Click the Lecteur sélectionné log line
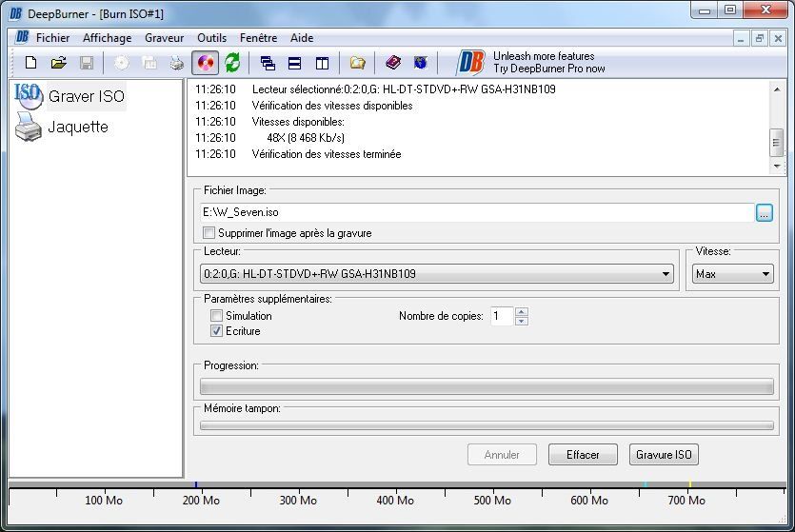This screenshot has height=532, width=795. click(404, 89)
